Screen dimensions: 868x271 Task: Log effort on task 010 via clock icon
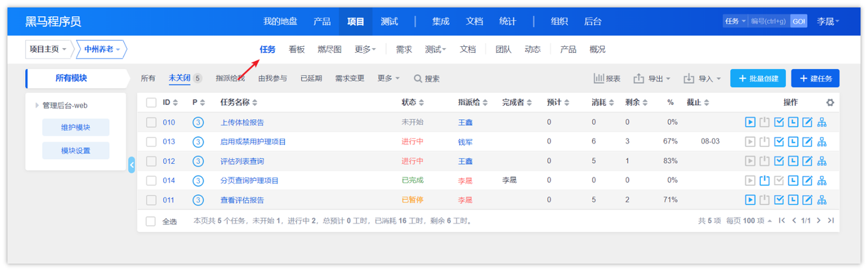tap(793, 123)
